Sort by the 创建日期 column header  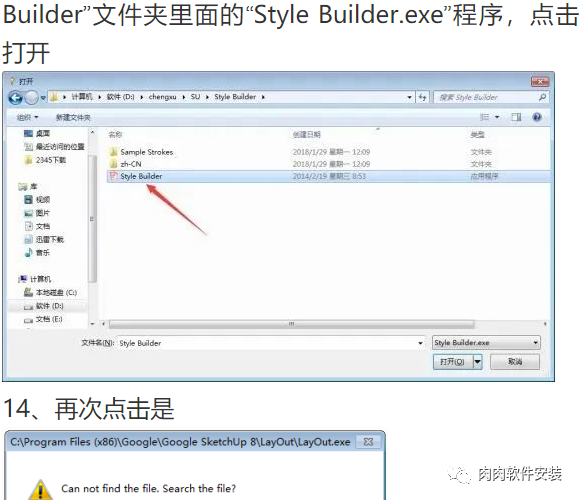tap(307, 135)
